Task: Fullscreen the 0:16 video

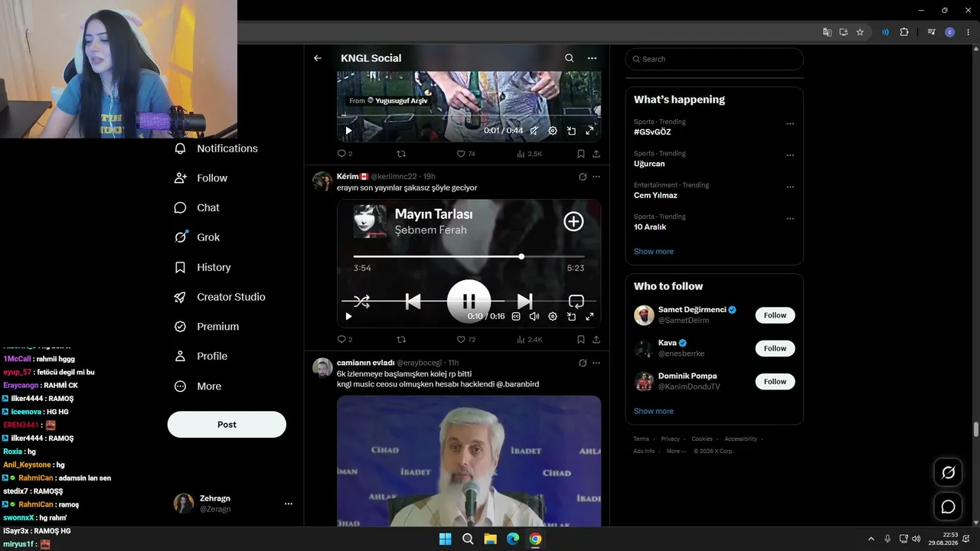Action: [590, 317]
